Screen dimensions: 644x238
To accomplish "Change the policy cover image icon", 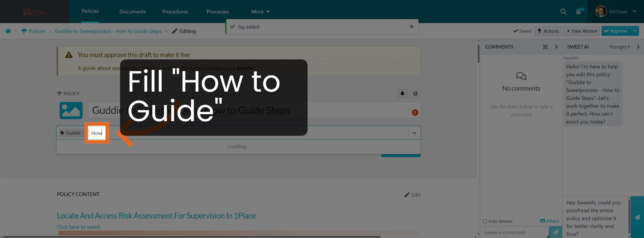I will (x=71, y=110).
